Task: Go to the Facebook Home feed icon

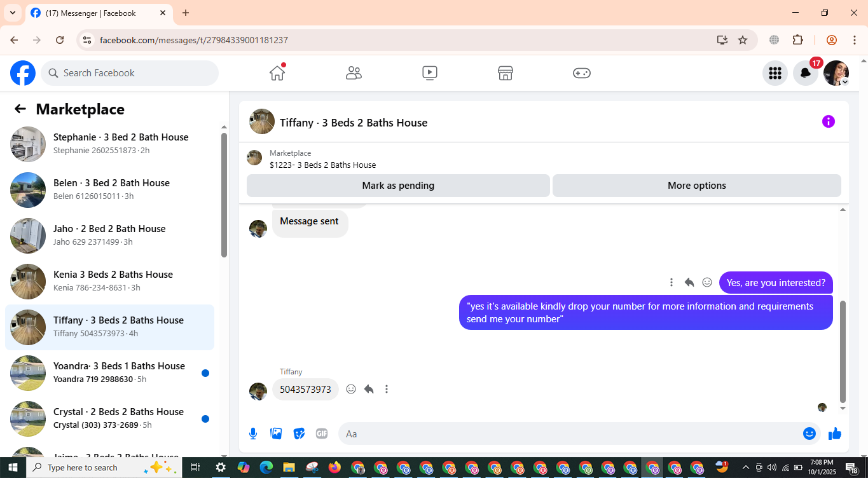Action: (x=277, y=73)
